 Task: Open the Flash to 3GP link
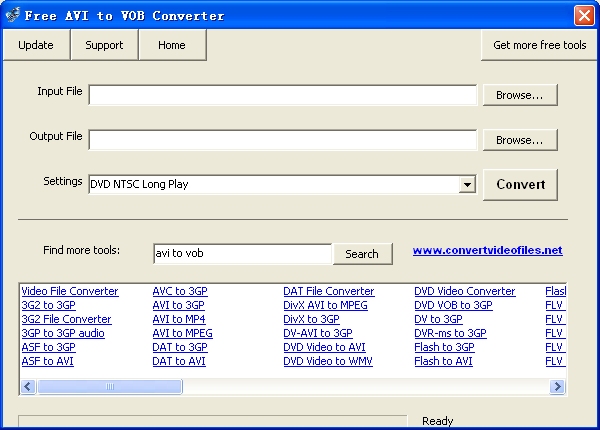click(444, 347)
